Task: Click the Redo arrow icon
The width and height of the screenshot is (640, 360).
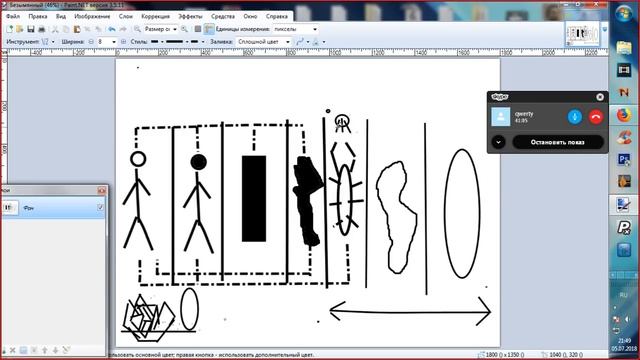Action: [122, 29]
